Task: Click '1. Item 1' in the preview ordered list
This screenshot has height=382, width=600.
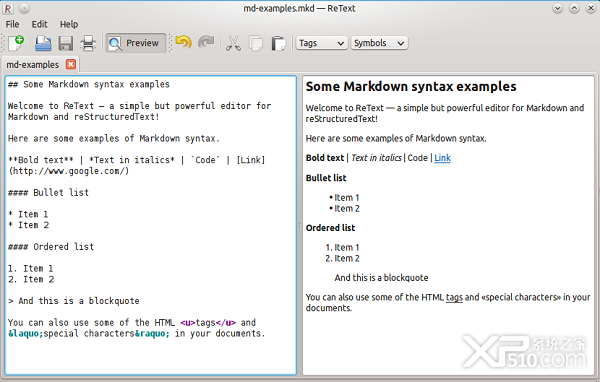Action: coord(342,247)
